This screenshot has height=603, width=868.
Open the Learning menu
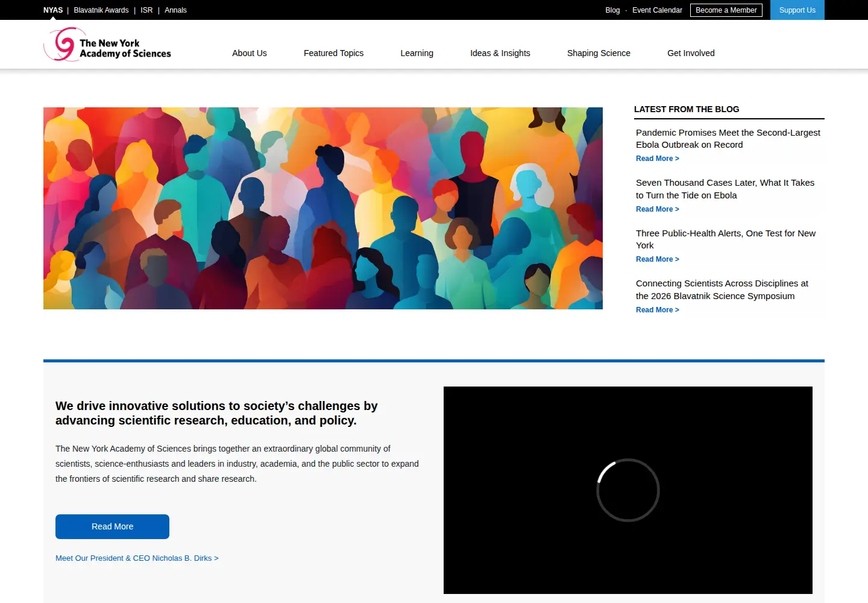coord(417,53)
